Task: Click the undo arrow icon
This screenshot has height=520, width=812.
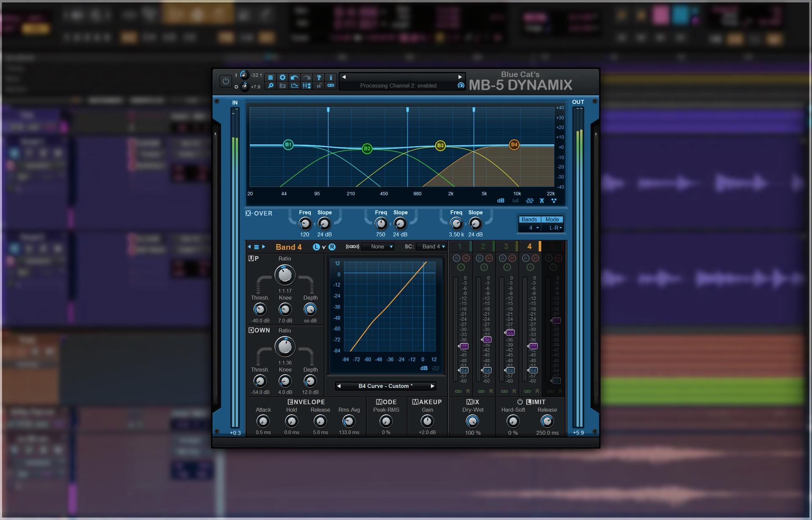Action: (x=295, y=77)
